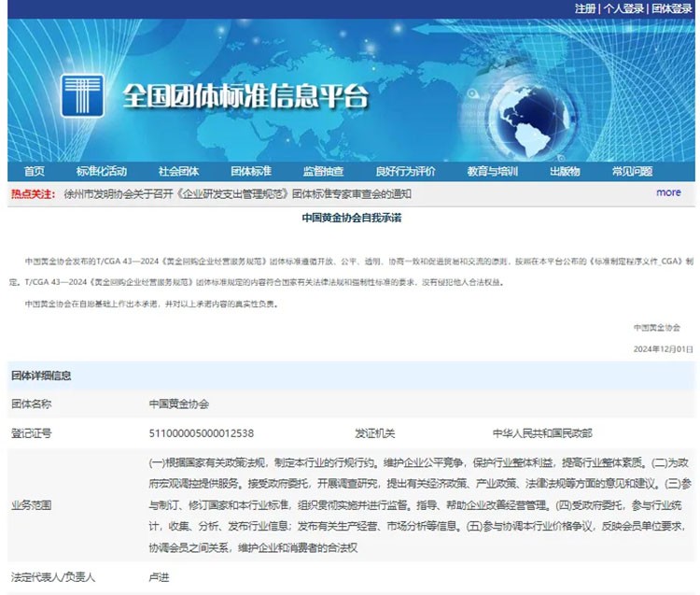Screen dimensions: 700x595
Task: Click the 中华人民共和国民政部 value
Action: click(542, 432)
